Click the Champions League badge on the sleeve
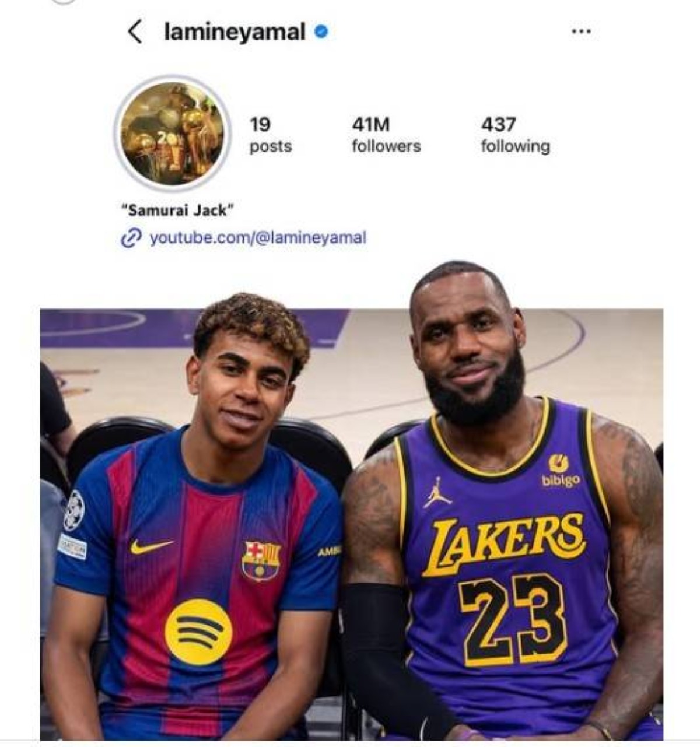 [x=74, y=510]
